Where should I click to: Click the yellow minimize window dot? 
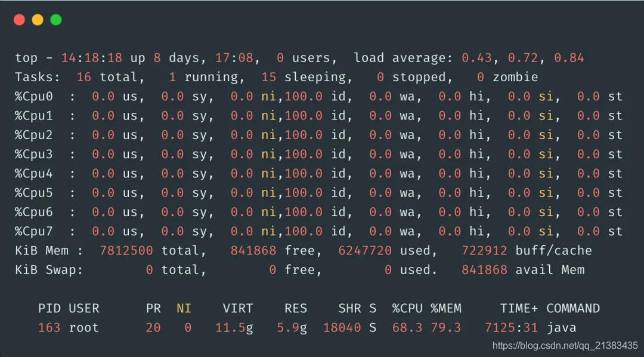click(x=38, y=20)
